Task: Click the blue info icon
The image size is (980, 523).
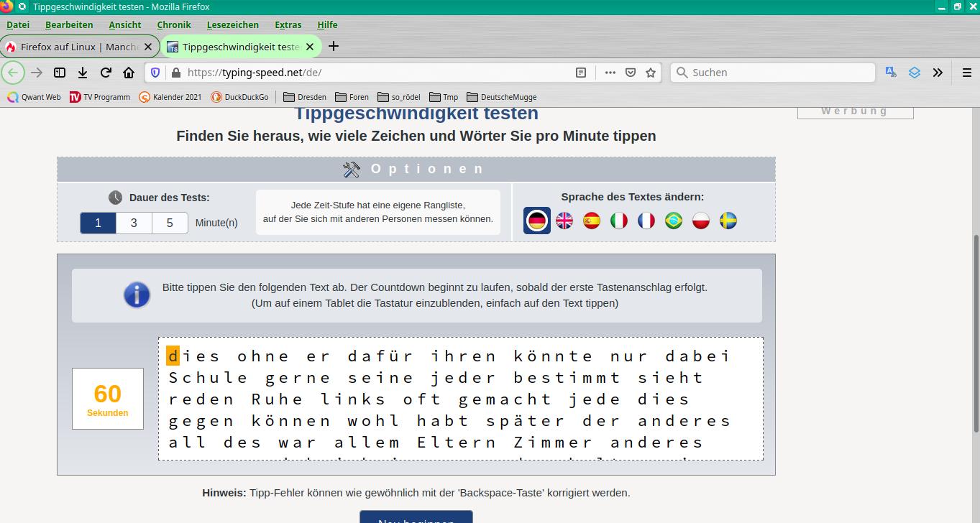Action: click(137, 295)
